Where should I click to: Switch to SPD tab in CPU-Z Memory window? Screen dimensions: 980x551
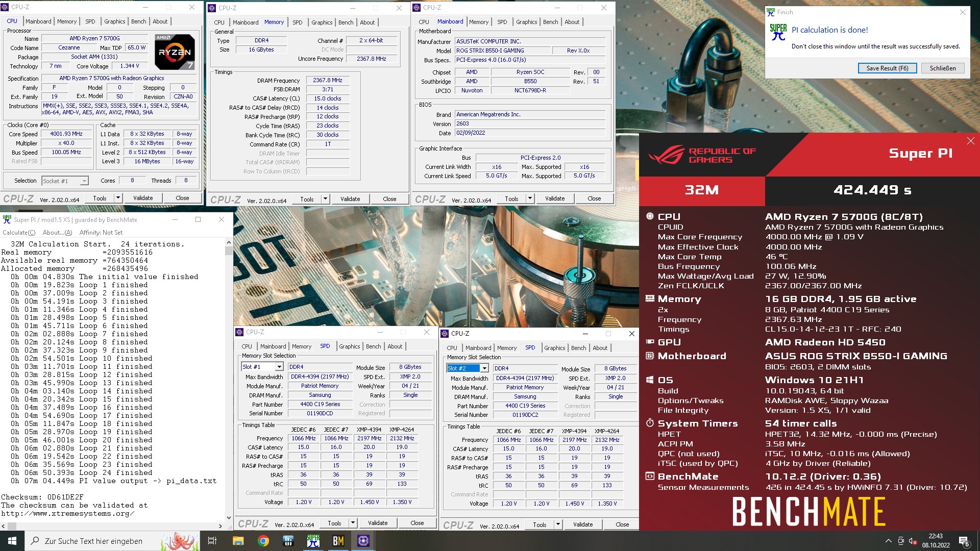click(x=297, y=22)
